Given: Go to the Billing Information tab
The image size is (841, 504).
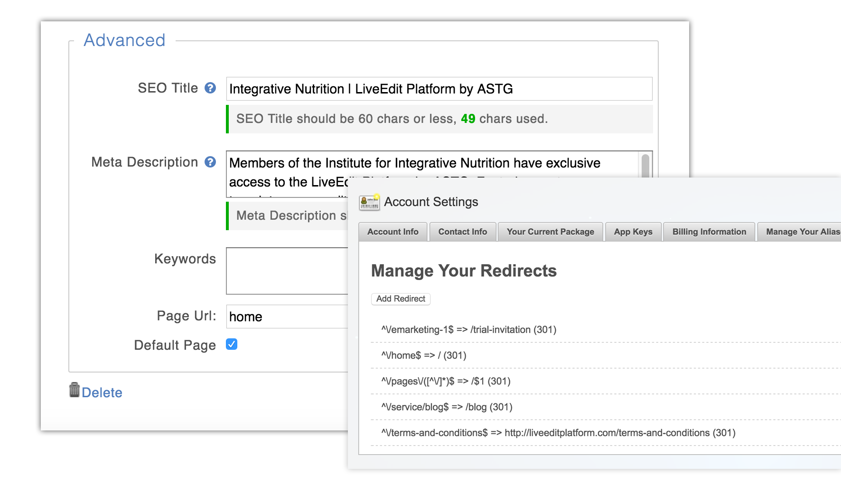Looking at the screenshot, I should 709,232.
